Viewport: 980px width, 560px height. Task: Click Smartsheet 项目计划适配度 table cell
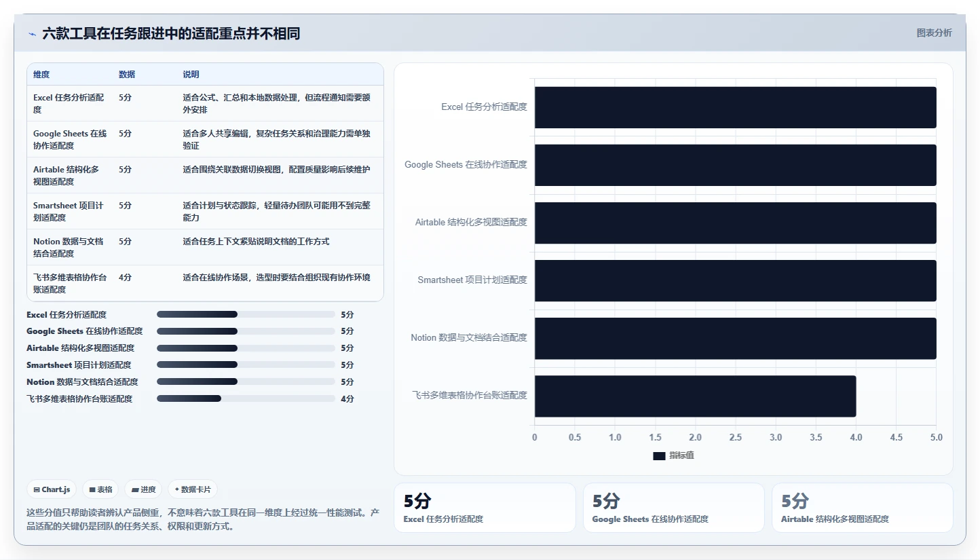pyautogui.click(x=69, y=211)
